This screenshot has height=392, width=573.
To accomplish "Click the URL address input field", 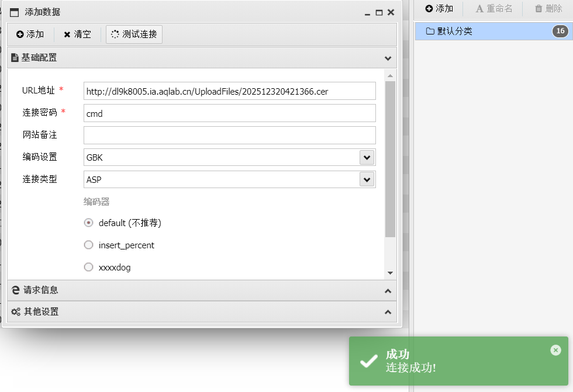I will pos(229,91).
